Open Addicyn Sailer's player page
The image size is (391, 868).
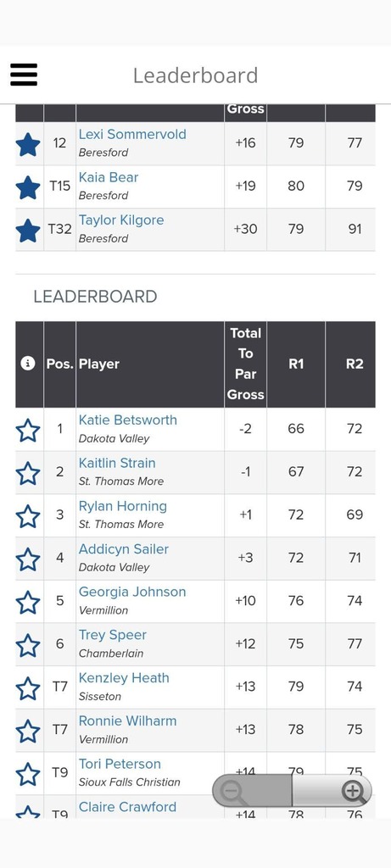[124, 549]
